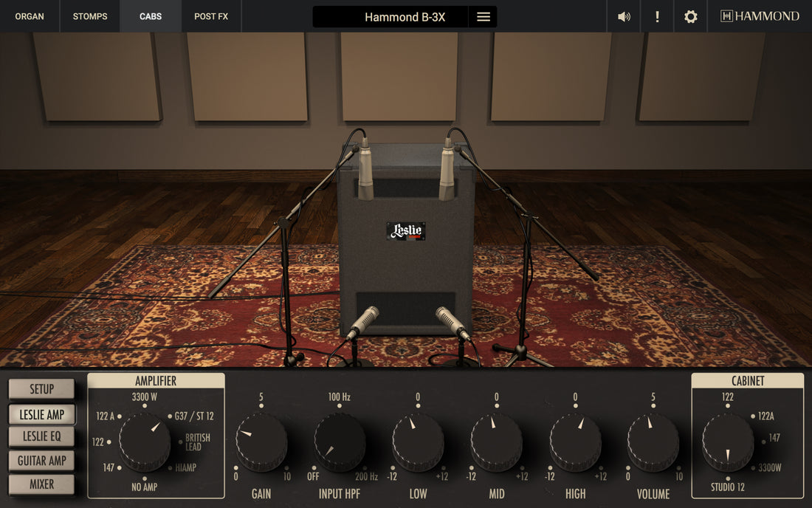Set cabinet to 122
812x508 pixels.
pos(728,397)
